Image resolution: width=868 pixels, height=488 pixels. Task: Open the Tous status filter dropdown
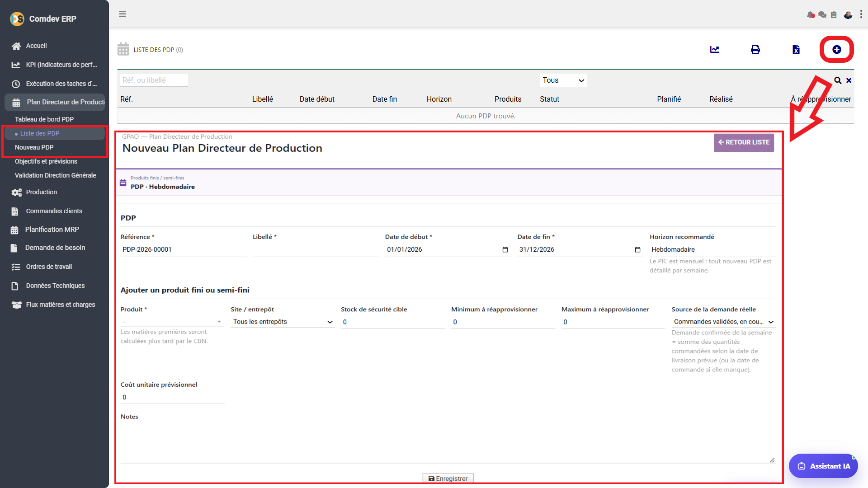(x=563, y=80)
